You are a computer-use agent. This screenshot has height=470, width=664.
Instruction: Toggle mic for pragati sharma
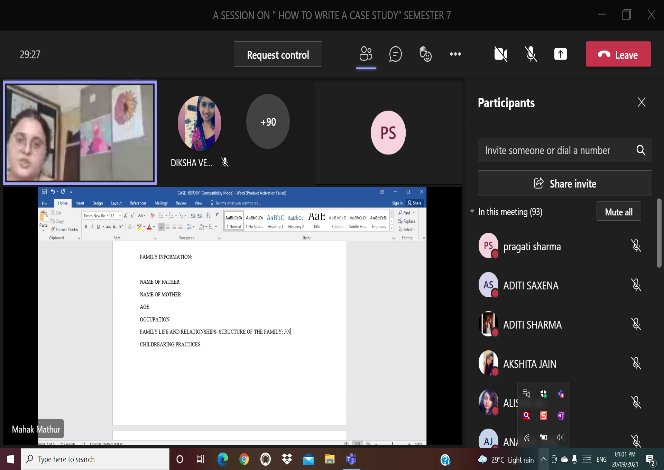(x=635, y=246)
